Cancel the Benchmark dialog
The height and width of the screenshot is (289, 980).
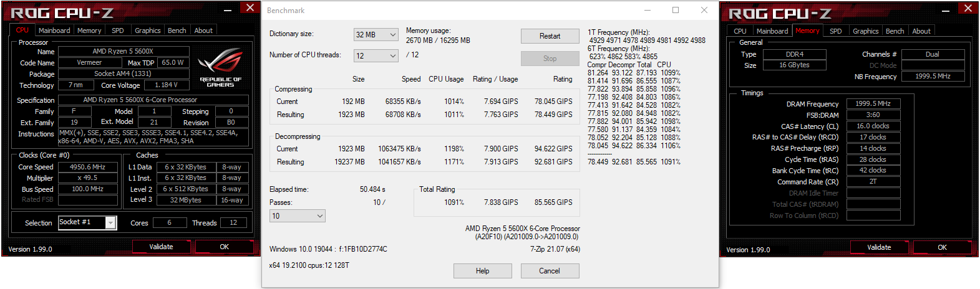tap(550, 271)
